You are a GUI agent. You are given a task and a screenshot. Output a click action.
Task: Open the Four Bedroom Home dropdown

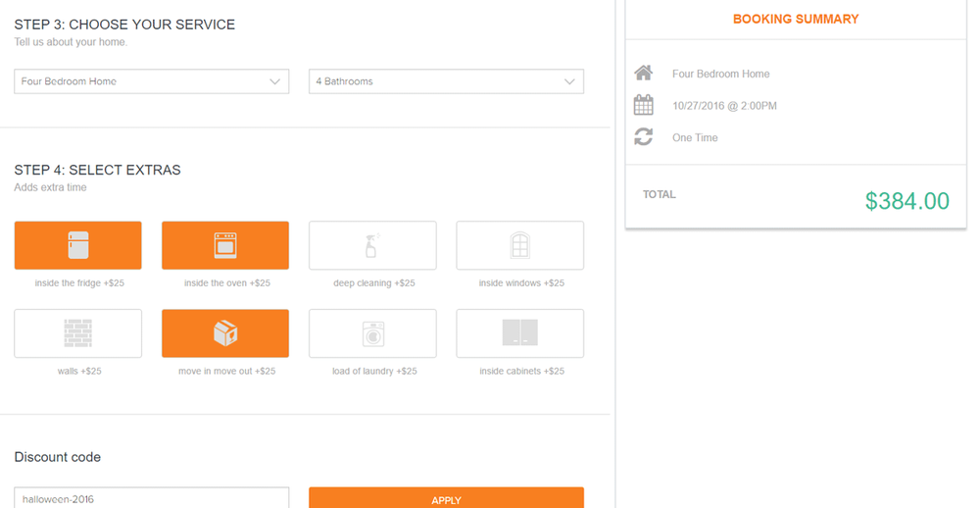(x=151, y=81)
